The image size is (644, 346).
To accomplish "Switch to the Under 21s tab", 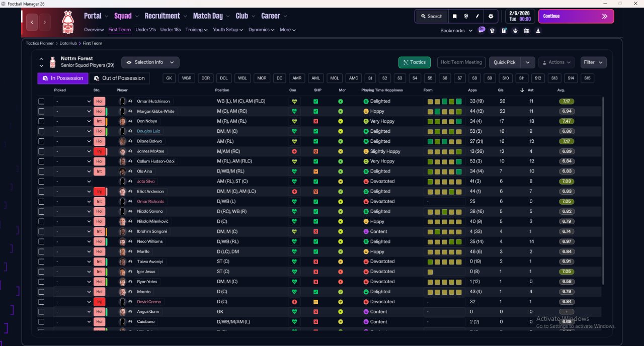I will tap(145, 30).
